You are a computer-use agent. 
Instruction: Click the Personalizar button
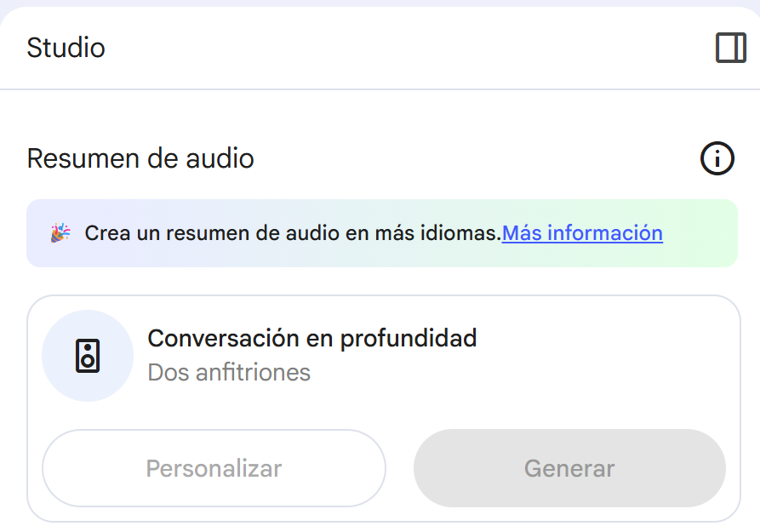click(x=214, y=468)
